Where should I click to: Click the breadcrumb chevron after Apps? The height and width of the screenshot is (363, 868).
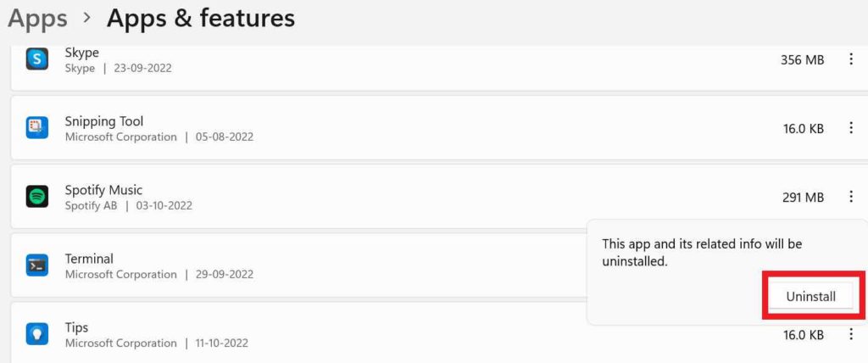coord(86,18)
